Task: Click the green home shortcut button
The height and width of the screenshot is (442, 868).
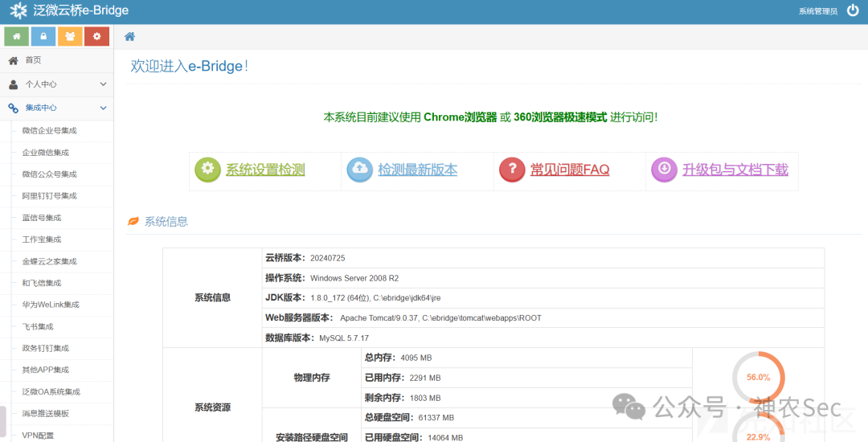Action: (17, 36)
